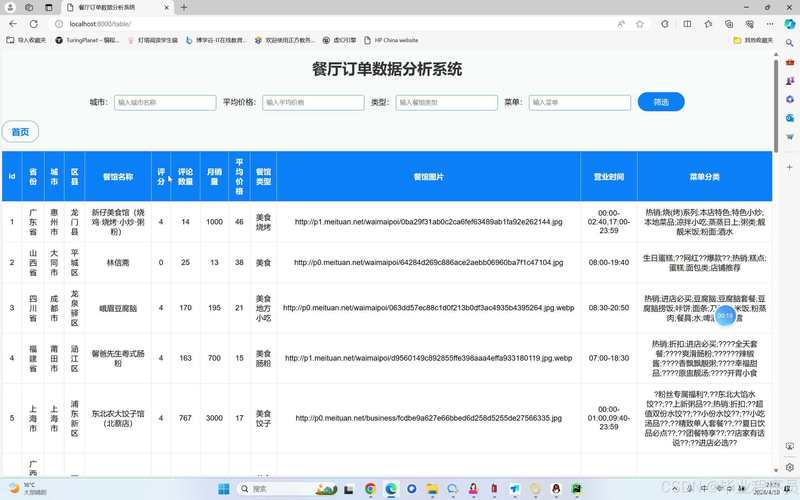Screen dimensions: 800x500
Task: Launch Google Chrome from the taskbar
Action: click(x=370, y=489)
